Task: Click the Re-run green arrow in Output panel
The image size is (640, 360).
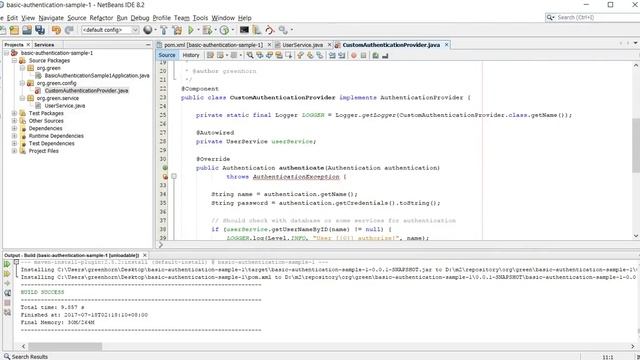Action: (x=7, y=264)
